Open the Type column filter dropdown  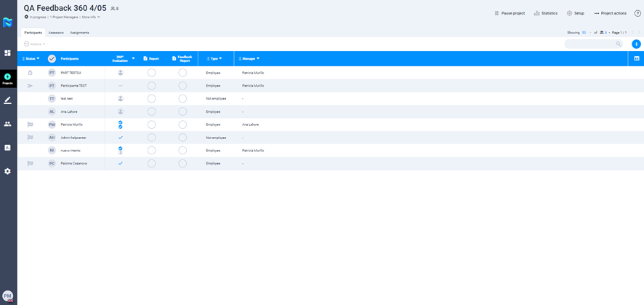(x=214, y=58)
